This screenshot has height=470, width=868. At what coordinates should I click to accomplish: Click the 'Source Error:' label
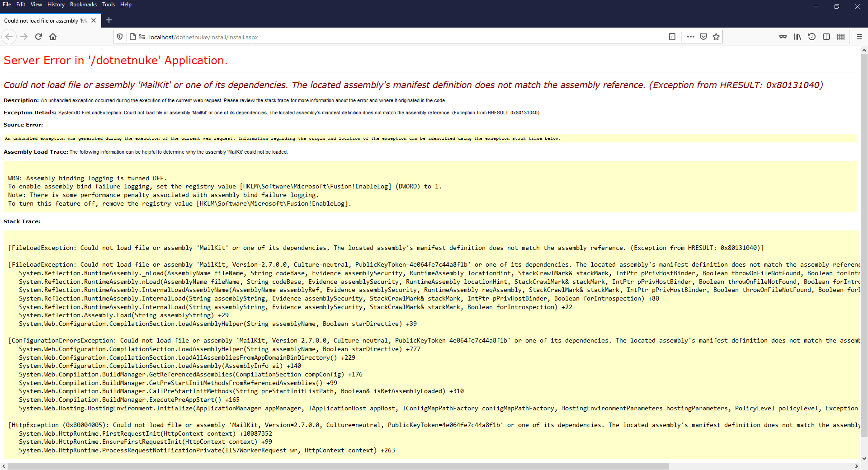click(24, 125)
